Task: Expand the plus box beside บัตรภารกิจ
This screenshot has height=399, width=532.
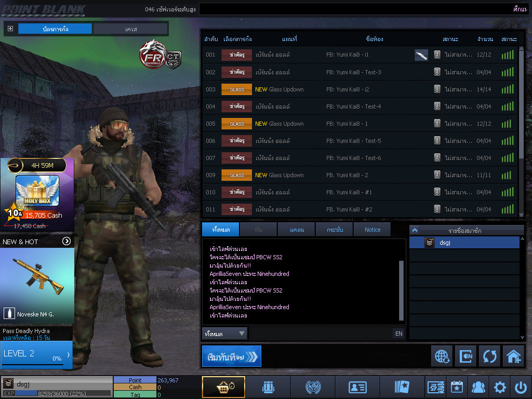Action: pos(10,29)
